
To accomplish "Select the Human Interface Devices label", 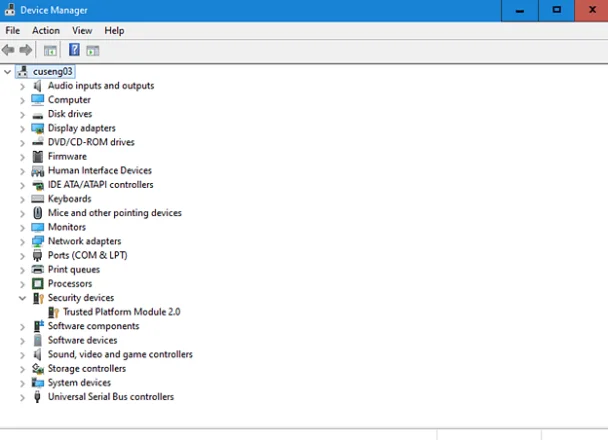I will coord(100,171).
